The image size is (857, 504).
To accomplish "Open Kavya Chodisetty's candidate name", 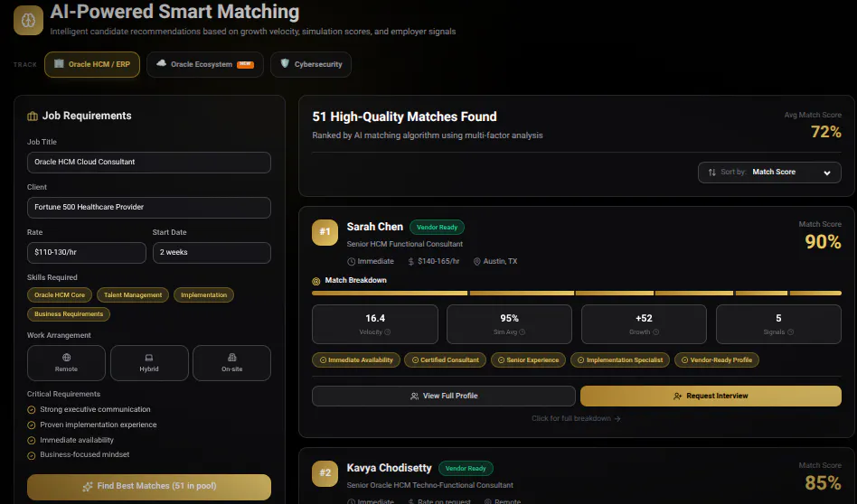I will click(389, 468).
